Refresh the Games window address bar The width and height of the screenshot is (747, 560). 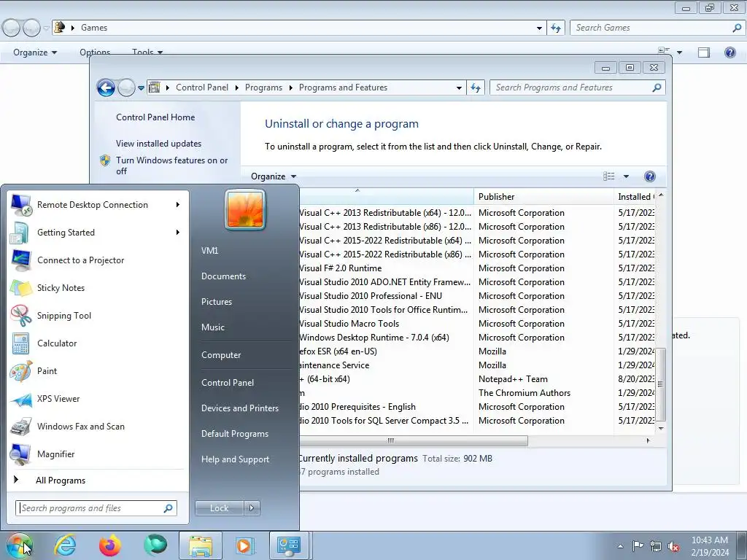click(x=555, y=28)
